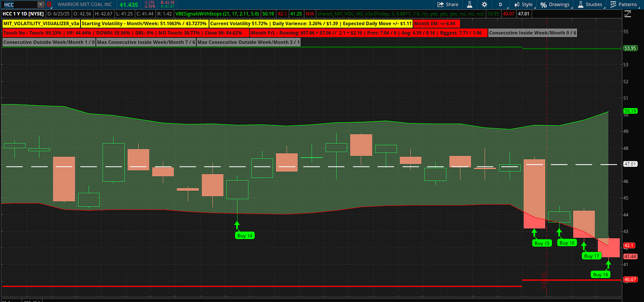The height and width of the screenshot is (302, 644).
Task: Click the red symbol link indicator icon
Action: [49, 4]
